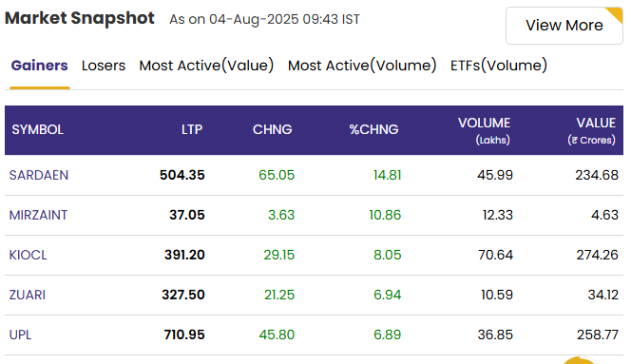Click the VALUE (₹ Crores) column header
Viewport: 631px width, 364px height.
[591, 130]
